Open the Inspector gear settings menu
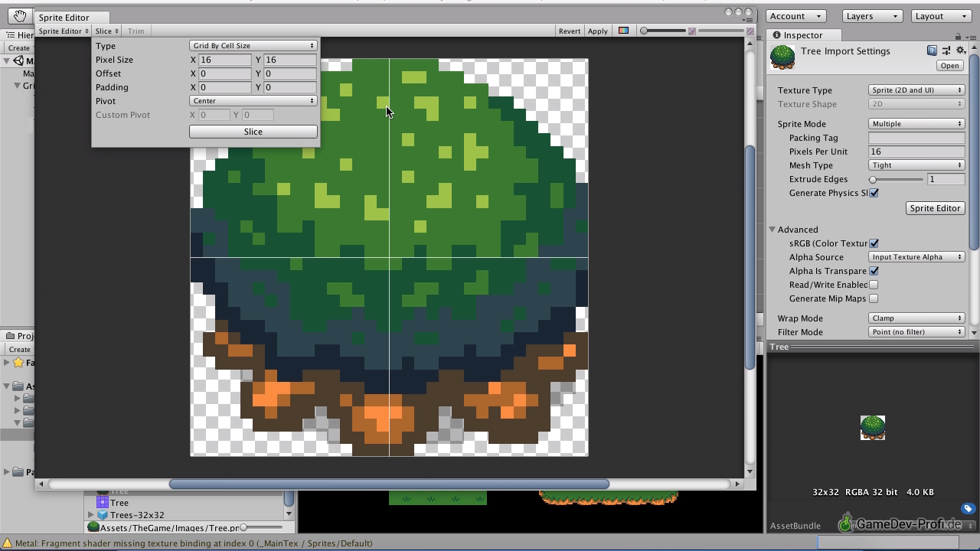Viewport: 980px width, 551px height. tap(961, 51)
